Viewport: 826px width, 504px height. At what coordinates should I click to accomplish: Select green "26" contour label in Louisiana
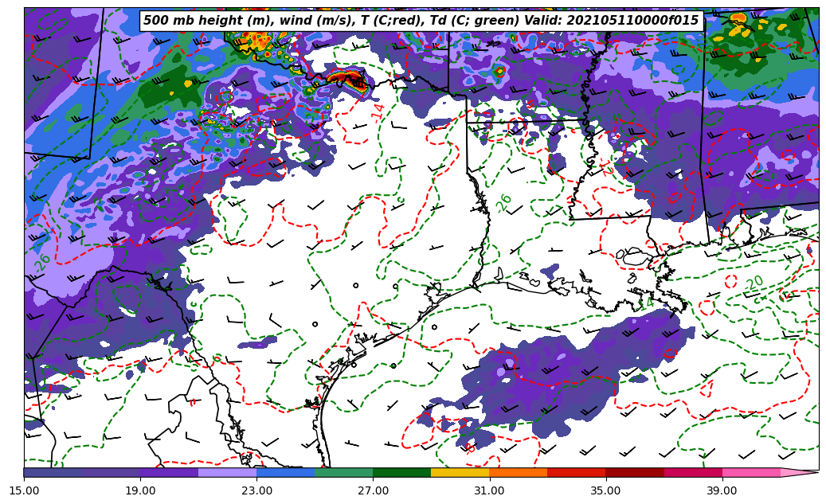coord(504,202)
